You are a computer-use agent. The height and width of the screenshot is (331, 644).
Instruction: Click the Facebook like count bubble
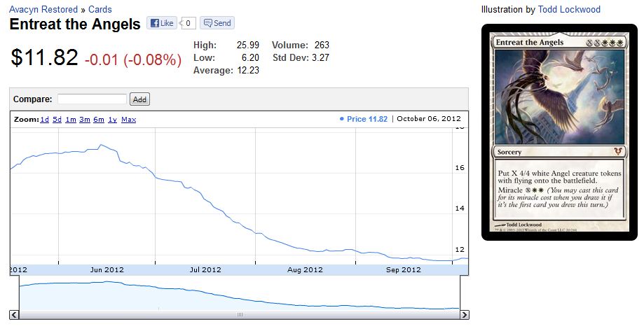187,23
